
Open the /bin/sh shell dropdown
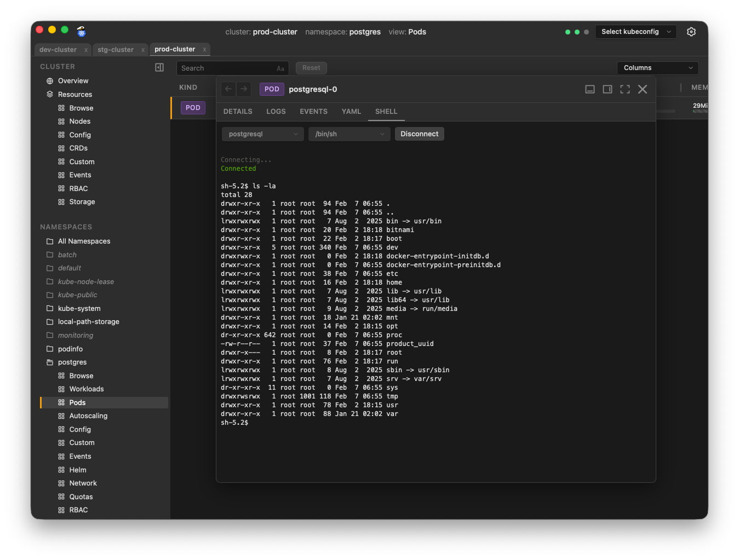349,134
